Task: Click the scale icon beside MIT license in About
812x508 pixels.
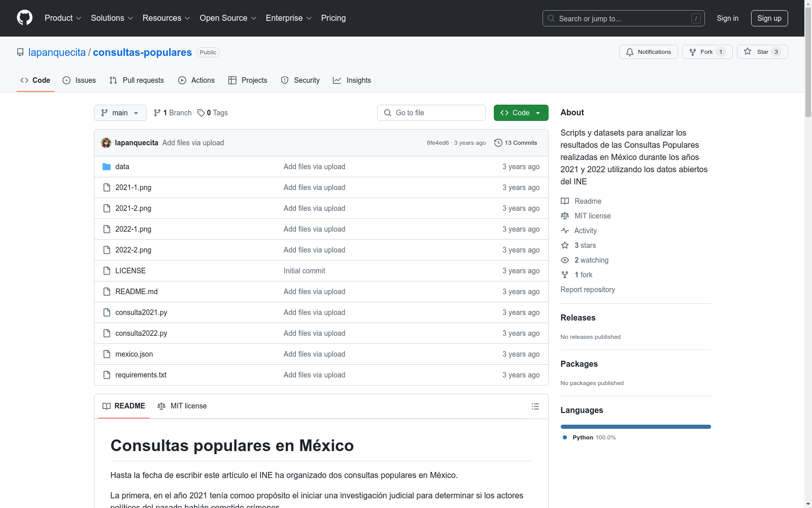Action: pyautogui.click(x=565, y=216)
